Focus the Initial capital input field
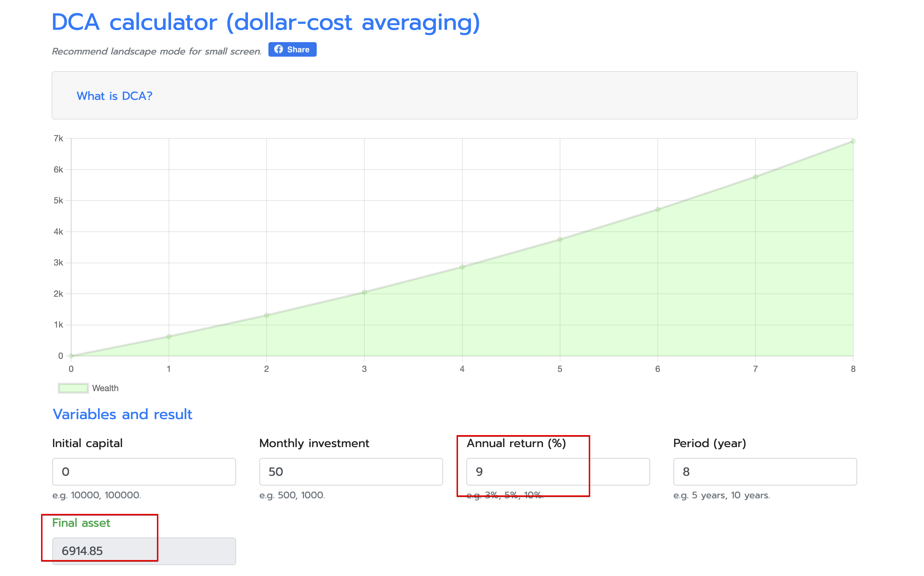The width and height of the screenshot is (924, 576). (x=144, y=472)
